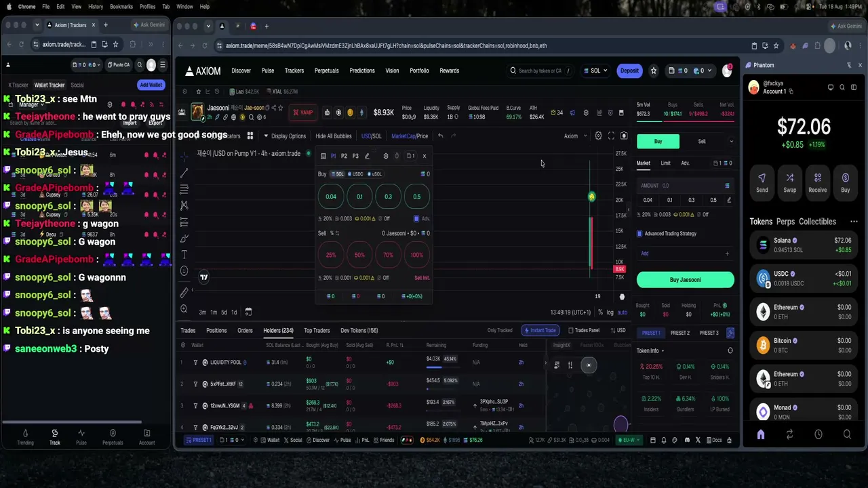Open the Window menu in the macOS menu bar

184,6
